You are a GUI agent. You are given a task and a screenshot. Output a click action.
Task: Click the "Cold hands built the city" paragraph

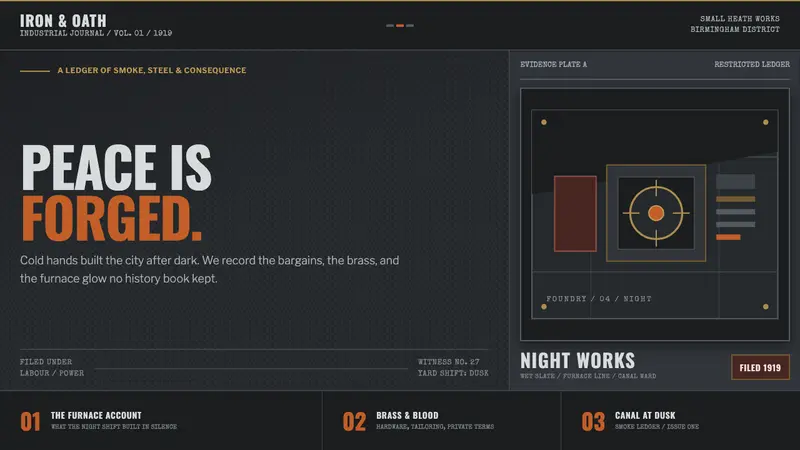[210, 269]
